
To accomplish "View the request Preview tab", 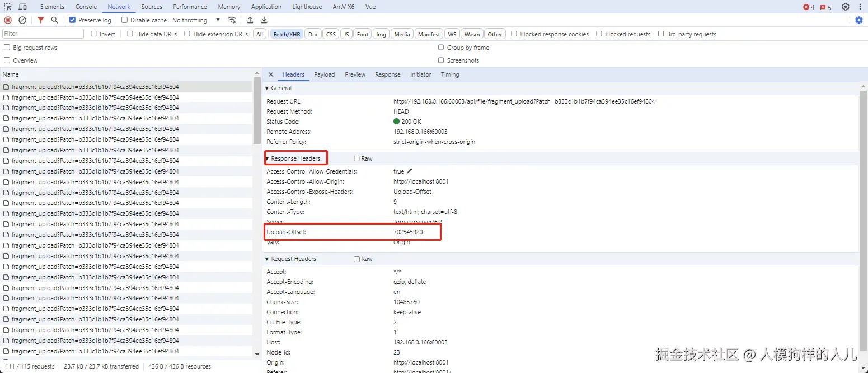I will tap(355, 74).
